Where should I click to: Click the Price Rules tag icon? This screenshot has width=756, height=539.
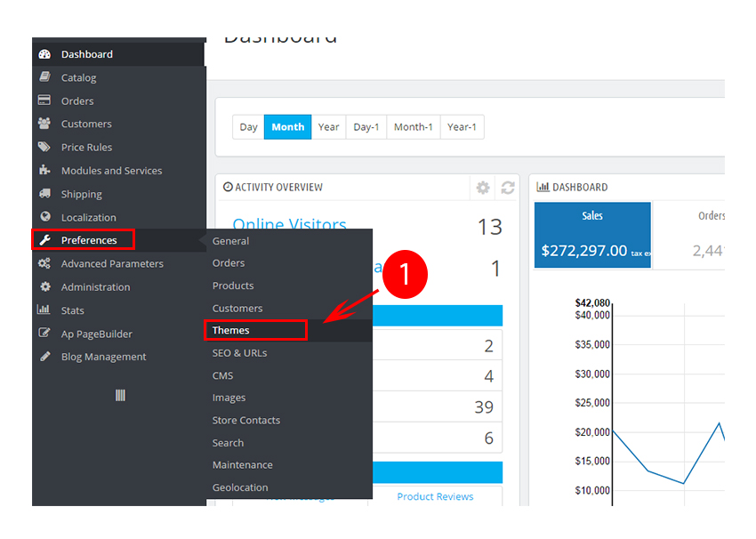44,147
